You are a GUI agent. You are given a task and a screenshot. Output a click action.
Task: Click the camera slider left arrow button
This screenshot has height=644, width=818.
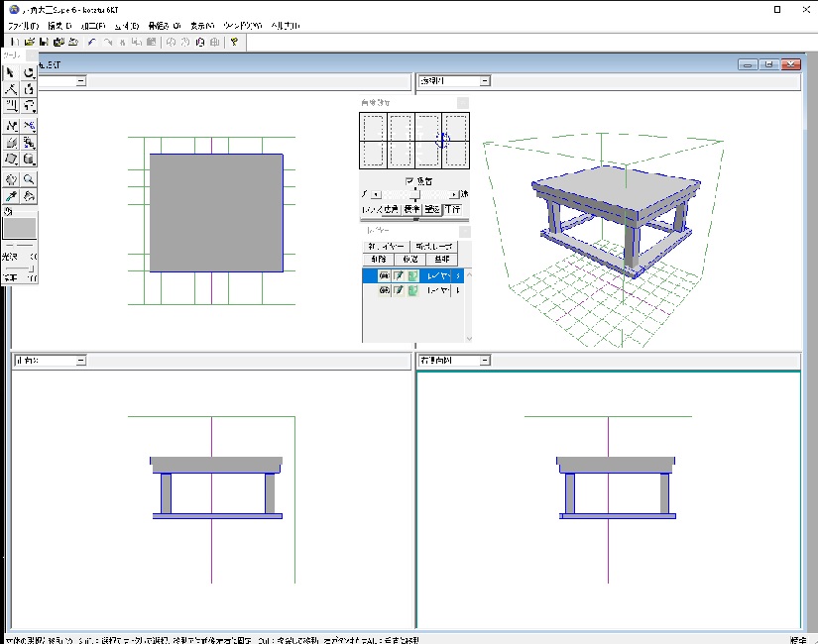pos(376,194)
